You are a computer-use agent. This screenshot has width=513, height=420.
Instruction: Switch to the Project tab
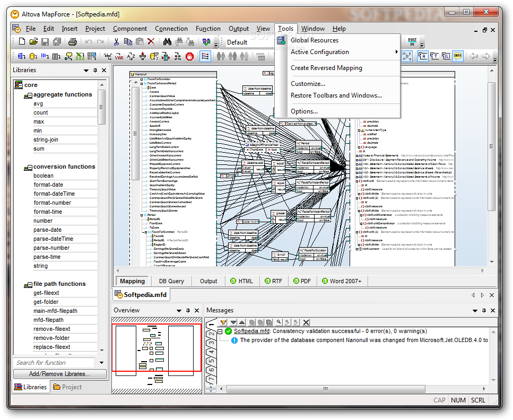click(x=68, y=387)
